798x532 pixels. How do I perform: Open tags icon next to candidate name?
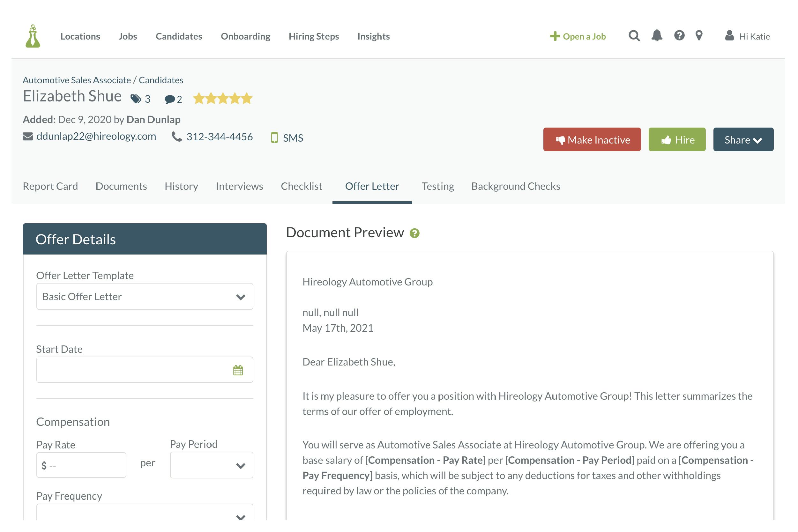tap(136, 99)
